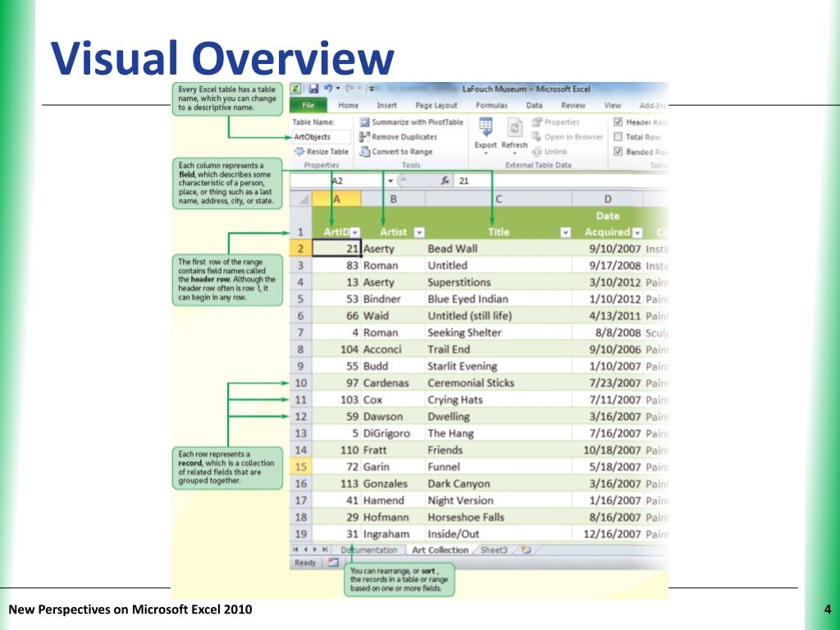840x630 pixels.
Task: Go to first sheet navigation arrow
Action: point(295,550)
